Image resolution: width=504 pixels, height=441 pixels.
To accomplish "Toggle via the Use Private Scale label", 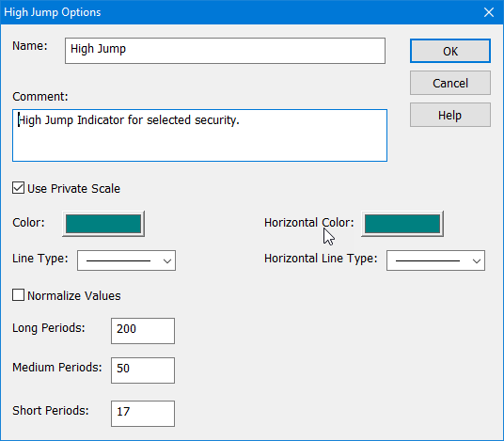I will point(73,189).
